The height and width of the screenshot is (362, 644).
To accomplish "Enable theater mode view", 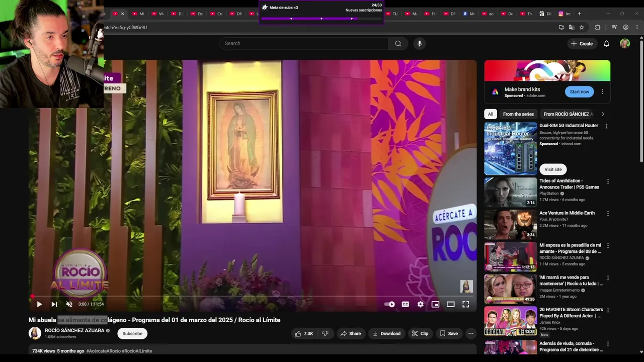I will pos(451,304).
